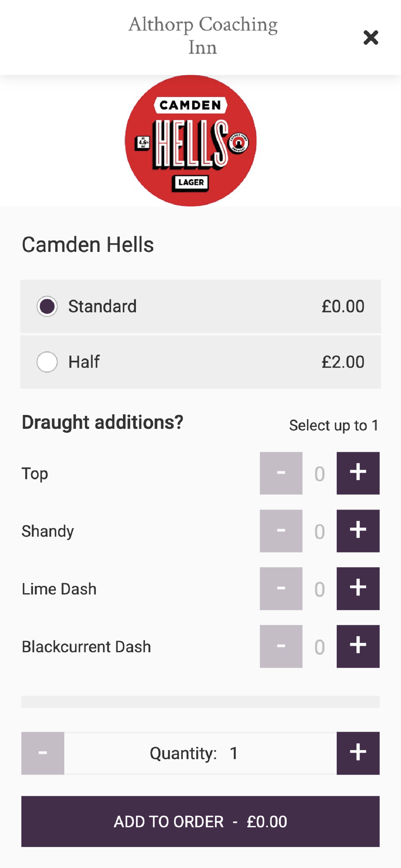Tap the Half price £2.00 label

(x=342, y=362)
